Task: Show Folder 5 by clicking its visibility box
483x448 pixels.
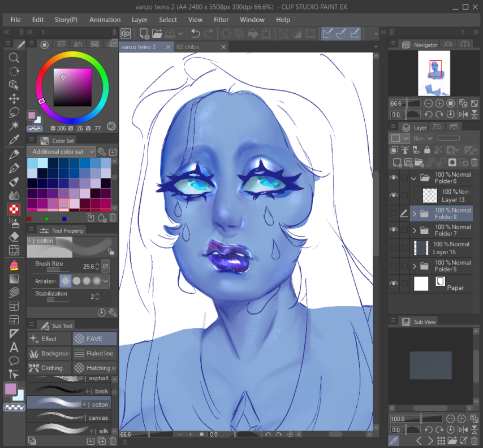Action: (394, 266)
